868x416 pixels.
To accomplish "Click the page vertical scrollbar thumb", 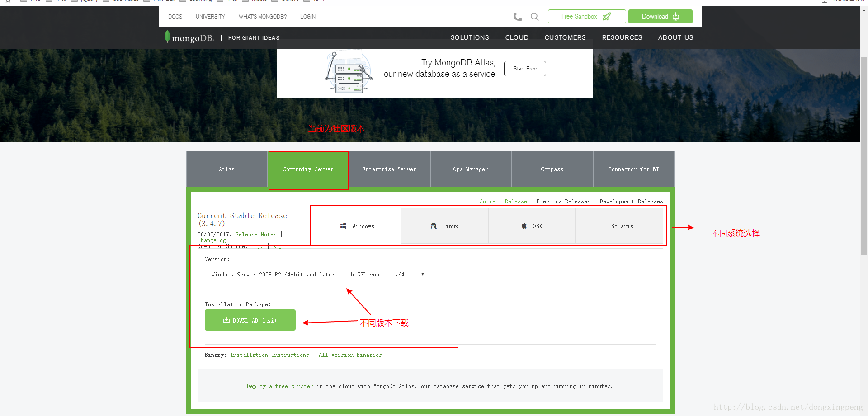I will 864,156.
